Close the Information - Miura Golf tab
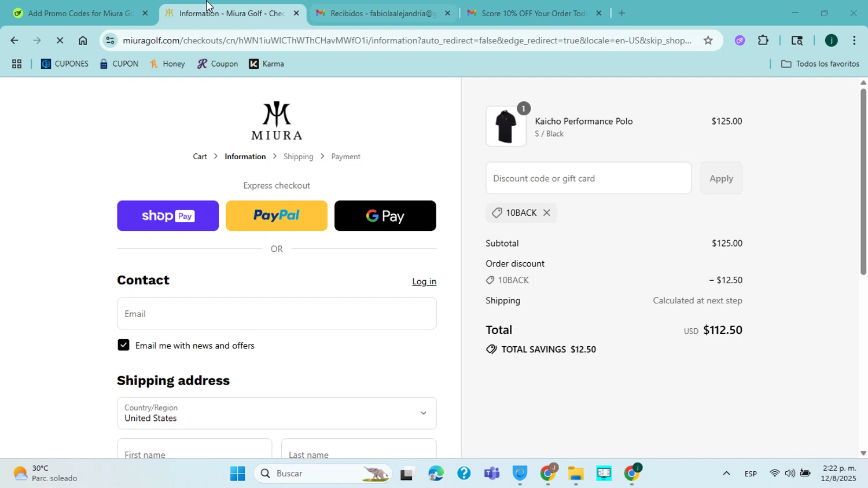The width and height of the screenshot is (868, 488). click(296, 13)
